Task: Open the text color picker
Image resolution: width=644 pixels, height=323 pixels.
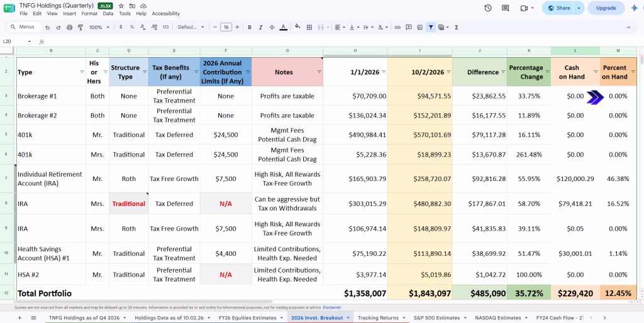Action: 283,27
